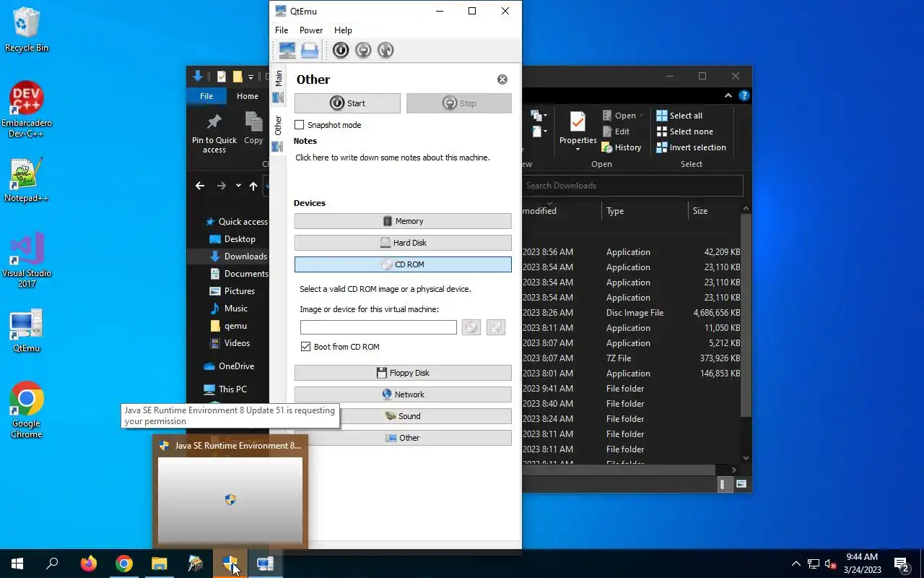Open Home tab in File Explorer ribbon

[x=248, y=96]
